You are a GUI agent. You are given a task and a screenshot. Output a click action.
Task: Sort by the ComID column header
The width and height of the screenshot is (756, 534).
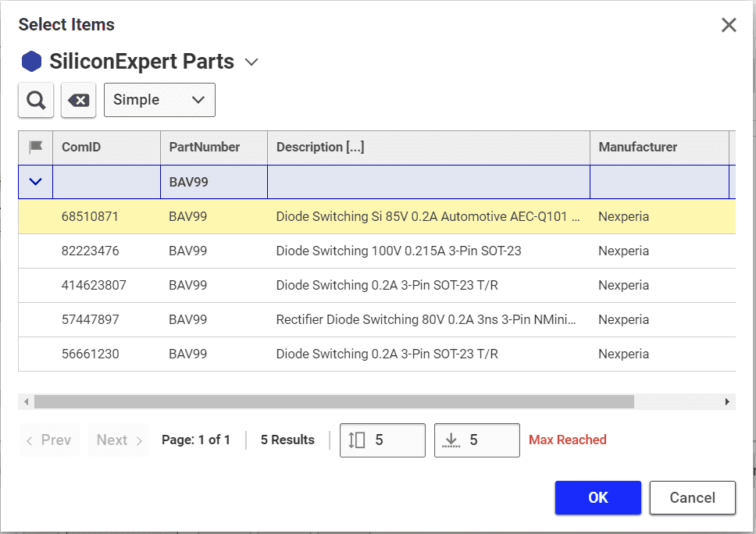tap(106, 147)
